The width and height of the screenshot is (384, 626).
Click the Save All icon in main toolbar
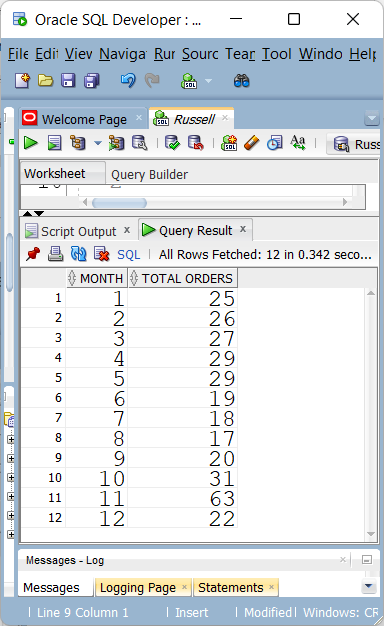tap(92, 81)
